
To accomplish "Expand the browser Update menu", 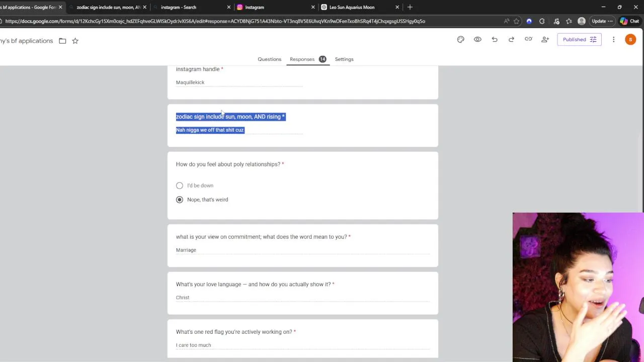I will 602,21.
